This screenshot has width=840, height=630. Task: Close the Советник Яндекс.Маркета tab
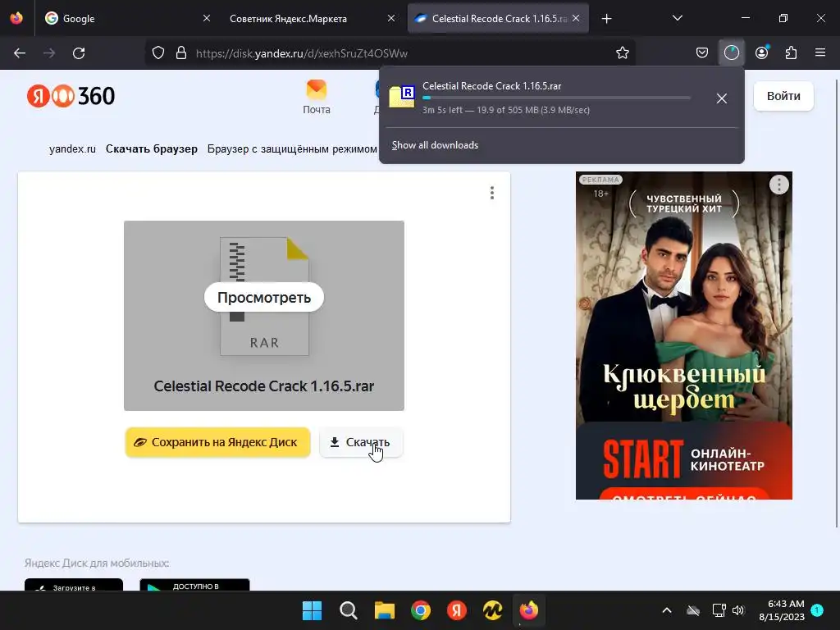pyautogui.click(x=391, y=18)
